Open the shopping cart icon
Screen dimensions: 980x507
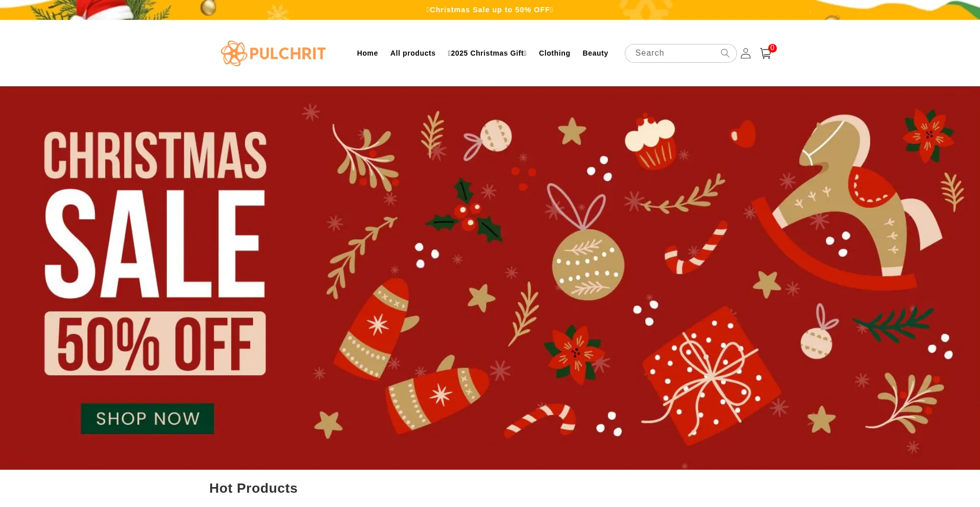(765, 54)
